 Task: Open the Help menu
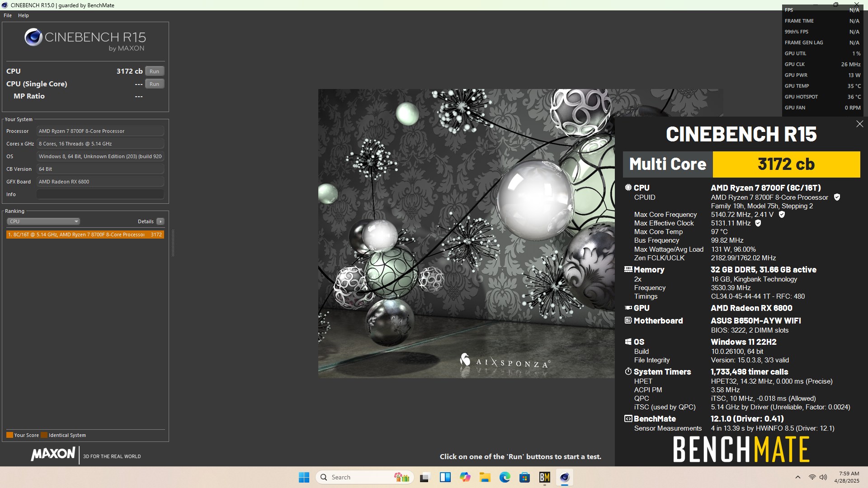(24, 15)
